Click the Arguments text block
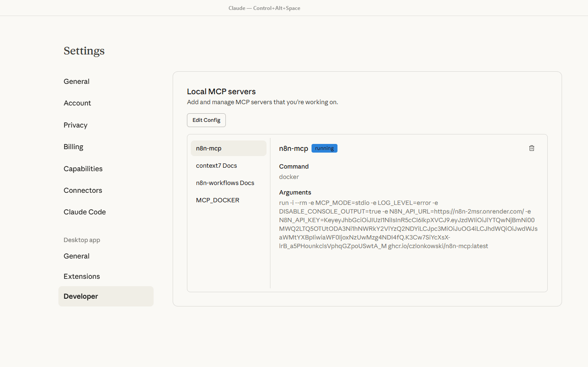Image resolution: width=588 pixels, height=367 pixels. [x=408, y=224]
